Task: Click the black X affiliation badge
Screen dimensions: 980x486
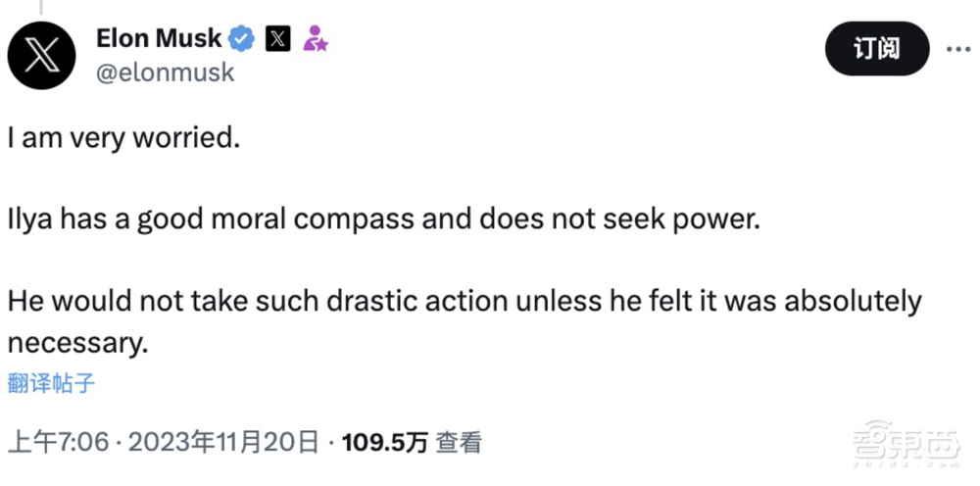Action: 278,39
